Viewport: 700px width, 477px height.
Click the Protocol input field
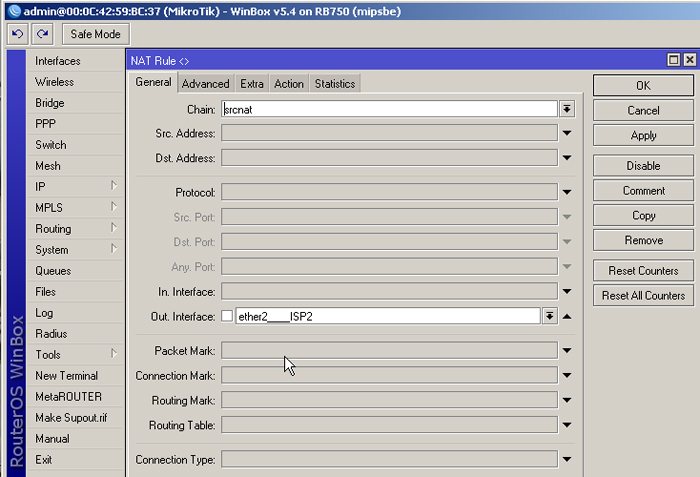389,192
